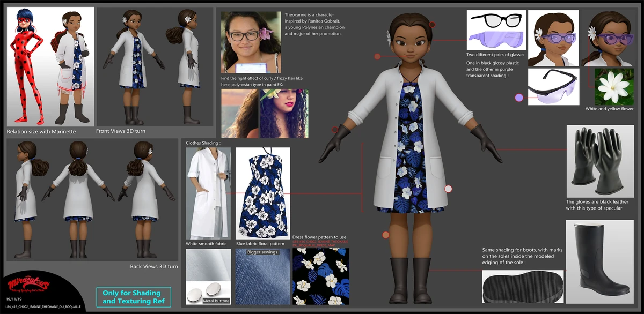Click the red dot on the black glove

tap(334, 129)
